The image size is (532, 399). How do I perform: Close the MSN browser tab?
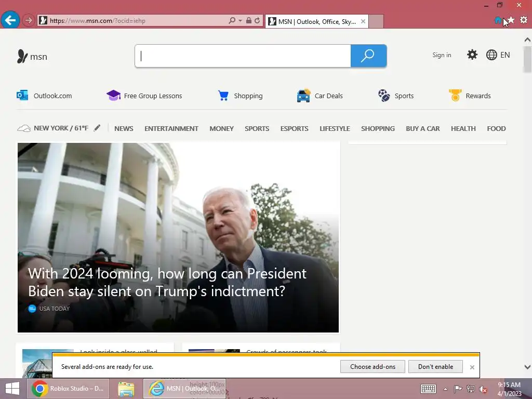363,21
